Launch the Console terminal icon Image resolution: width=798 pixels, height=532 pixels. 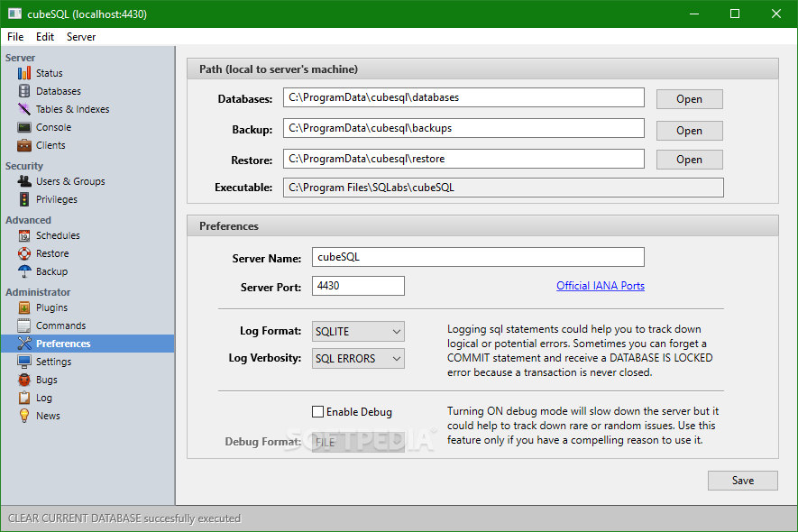click(24, 127)
